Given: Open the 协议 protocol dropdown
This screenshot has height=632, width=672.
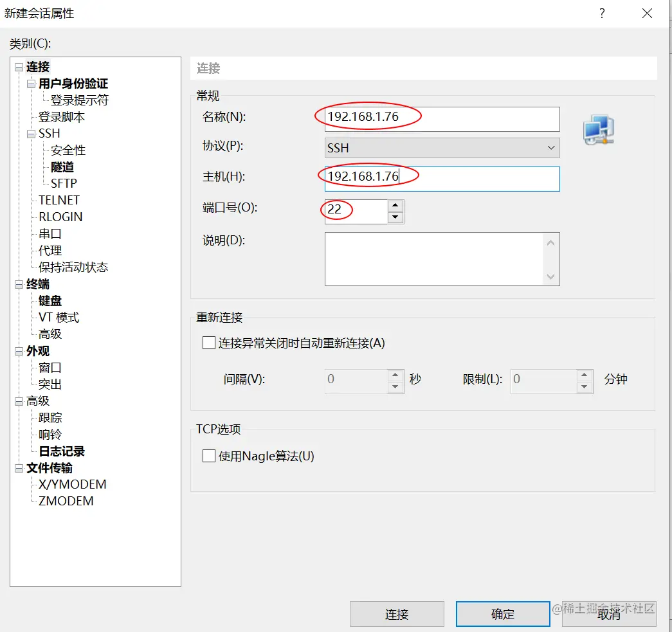Looking at the screenshot, I should (x=550, y=148).
